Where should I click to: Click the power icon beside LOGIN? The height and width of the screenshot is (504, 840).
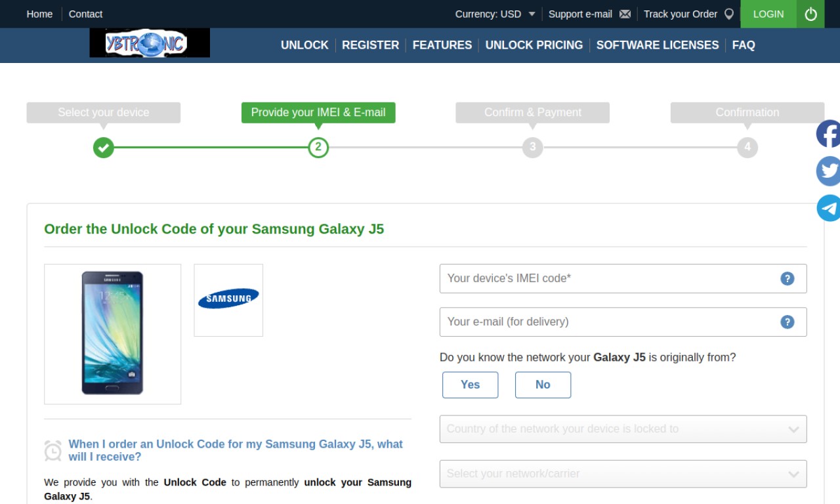tap(810, 14)
